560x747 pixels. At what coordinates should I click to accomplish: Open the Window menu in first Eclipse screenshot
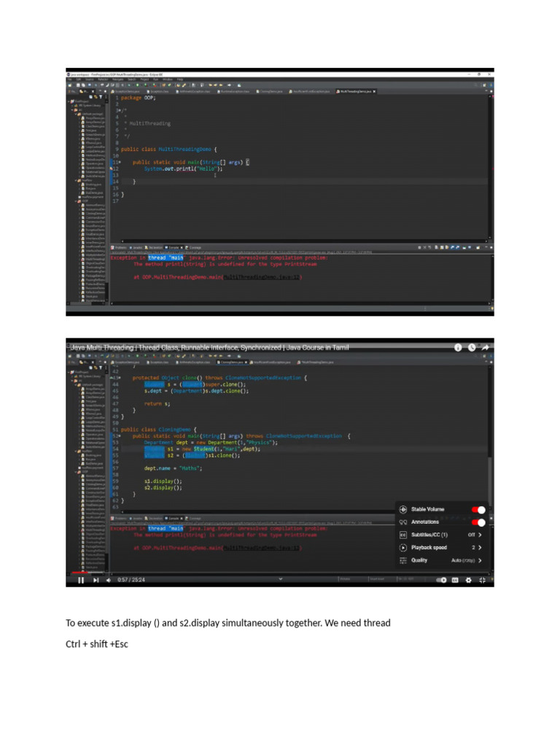[168, 80]
